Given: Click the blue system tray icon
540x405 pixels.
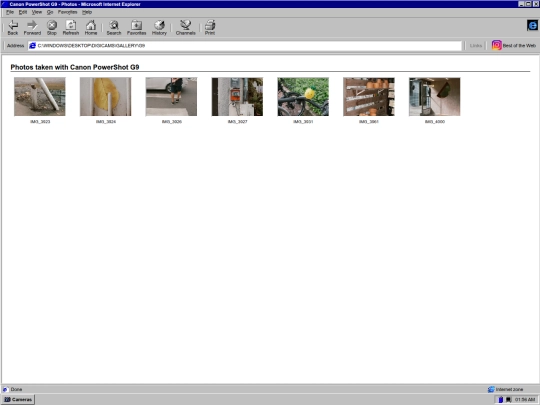Looking at the screenshot, I should coord(501,399).
